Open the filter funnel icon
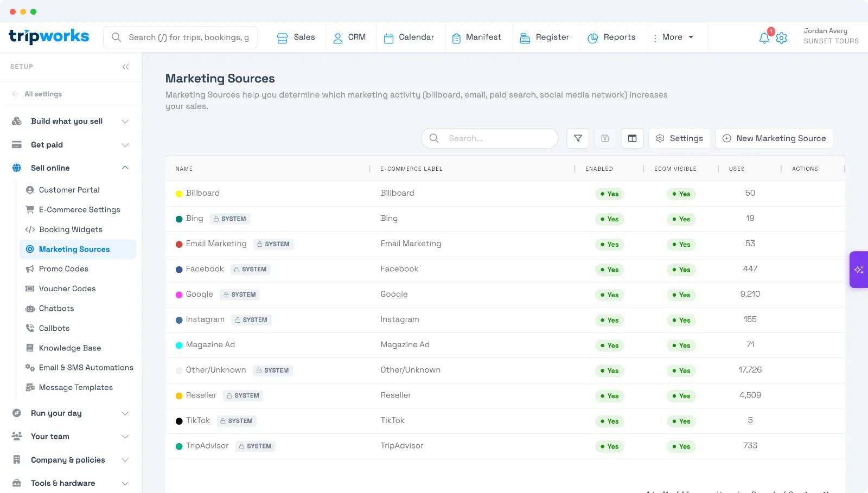868x493 pixels. click(578, 138)
